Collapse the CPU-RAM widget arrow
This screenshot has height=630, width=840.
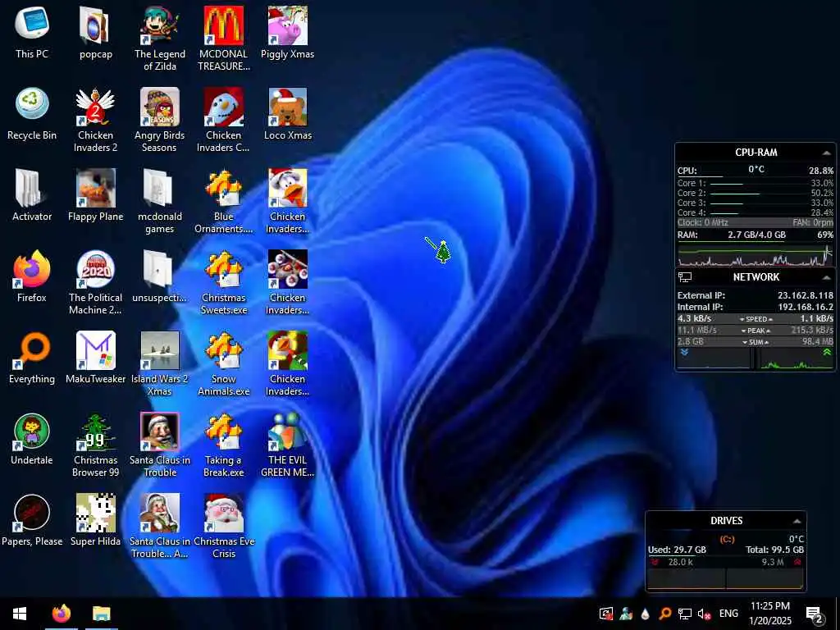pos(826,153)
